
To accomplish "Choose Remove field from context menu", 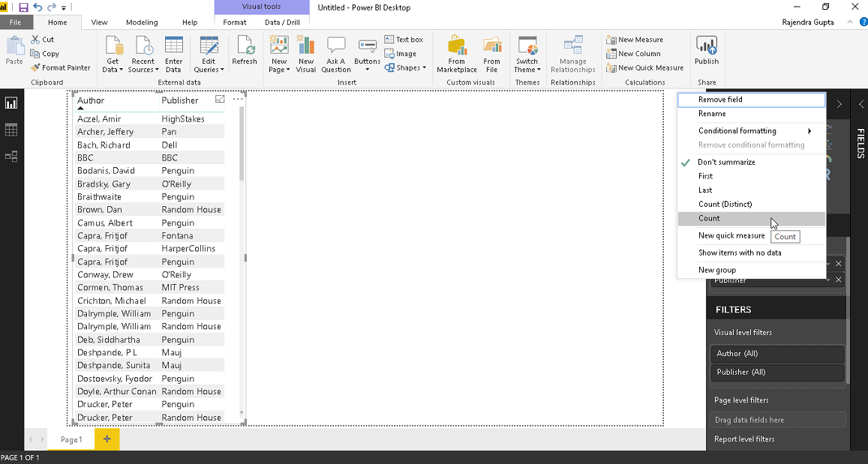I will 752,100.
